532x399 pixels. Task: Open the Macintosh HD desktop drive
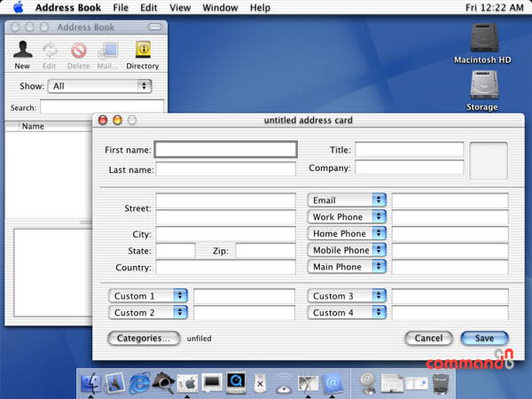pos(484,38)
